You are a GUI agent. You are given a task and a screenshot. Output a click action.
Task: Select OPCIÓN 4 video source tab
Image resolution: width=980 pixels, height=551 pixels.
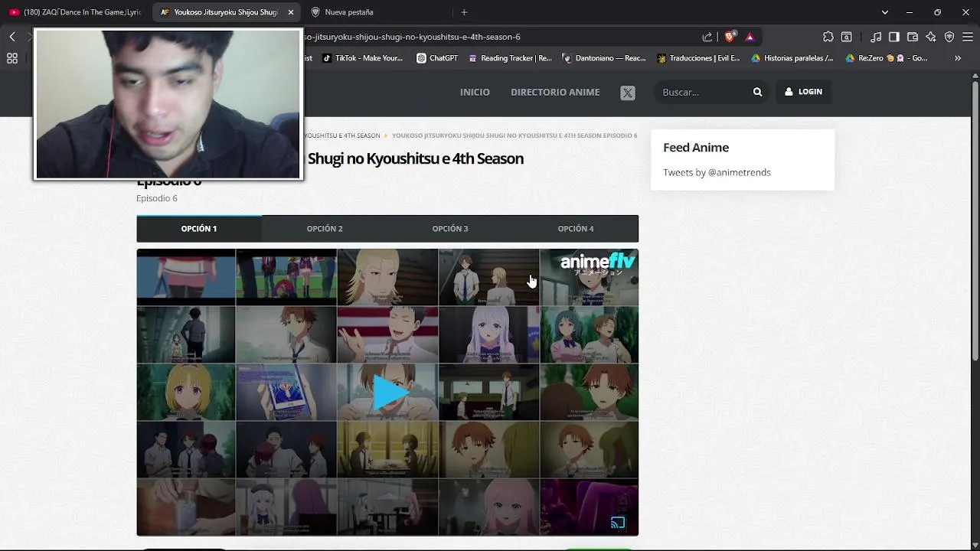click(x=576, y=229)
